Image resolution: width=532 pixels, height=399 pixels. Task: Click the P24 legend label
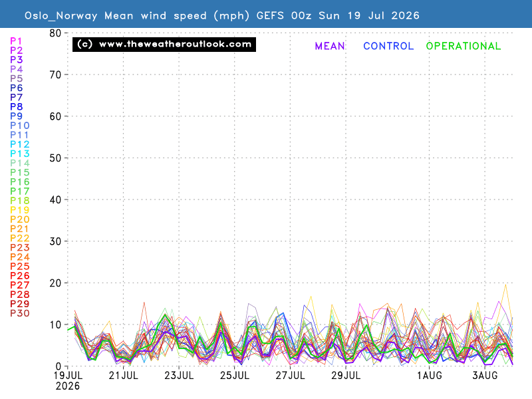pos(20,257)
